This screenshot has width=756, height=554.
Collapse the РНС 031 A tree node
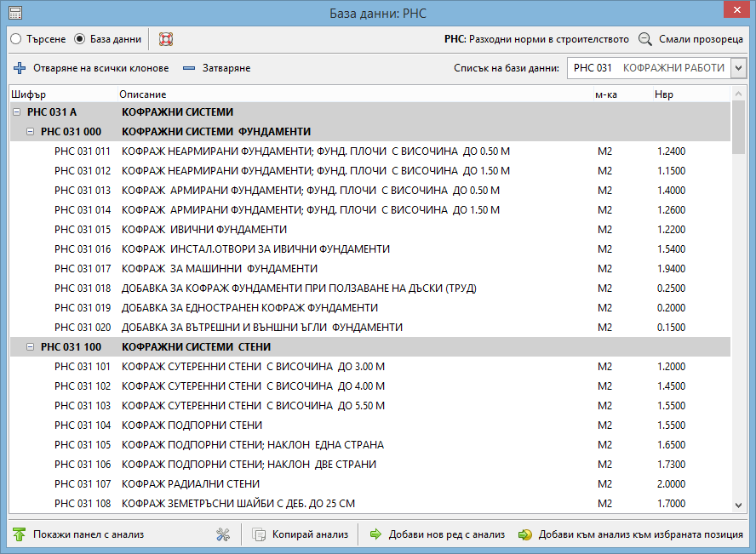click(x=17, y=112)
